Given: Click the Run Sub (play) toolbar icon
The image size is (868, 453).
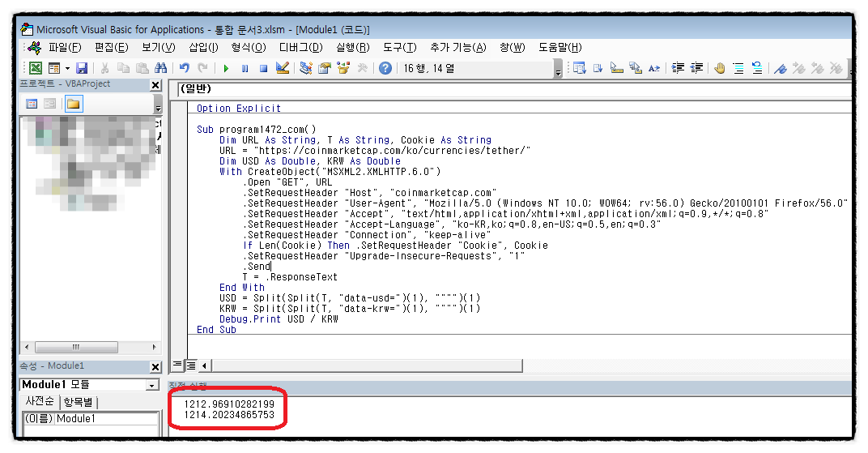Looking at the screenshot, I should (x=226, y=69).
